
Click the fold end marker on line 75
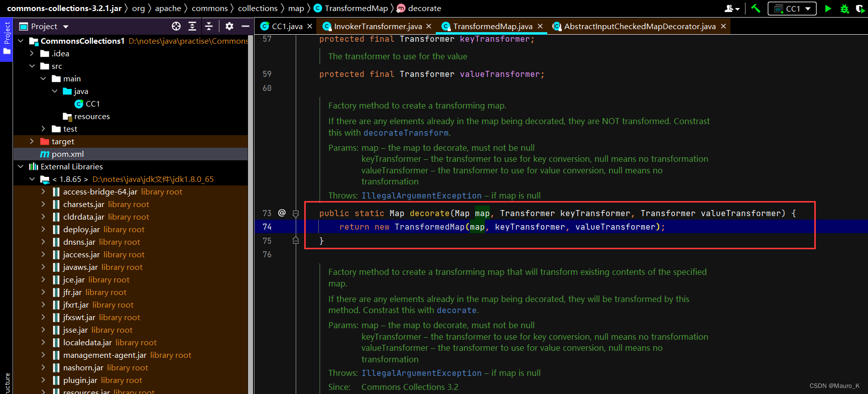(x=296, y=241)
